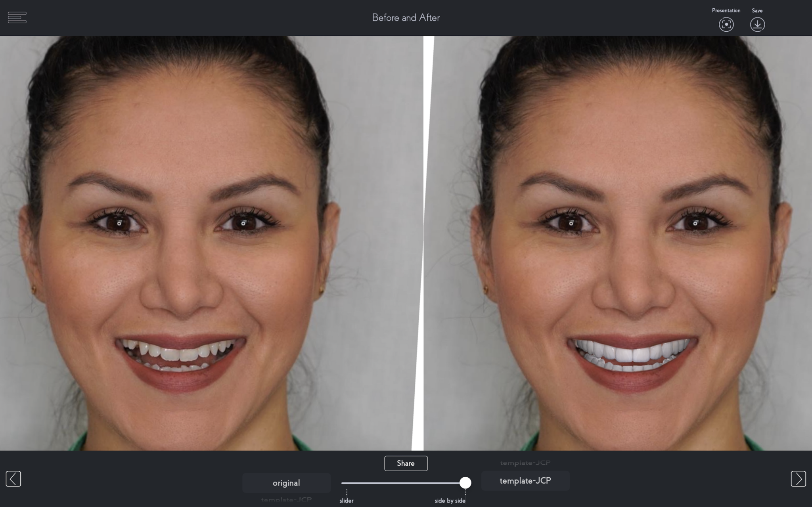Enable side by side comparison mode
Viewport: 812px width, 507px height.
(x=450, y=500)
